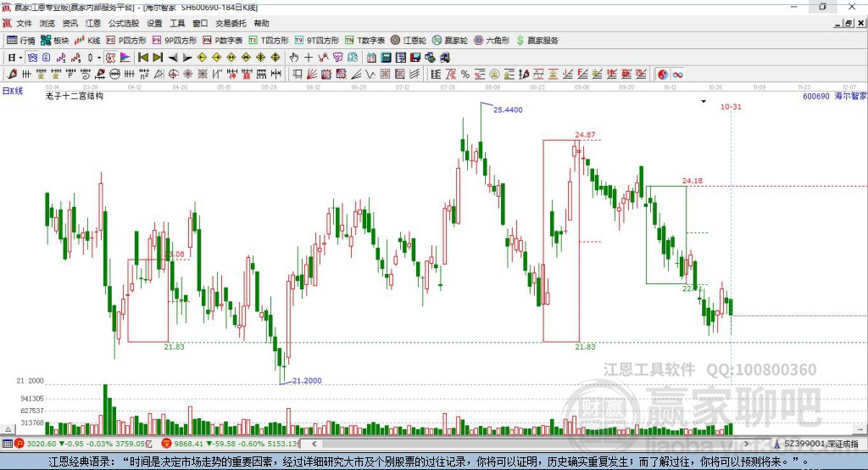Screen dimensions: 868x470
Task: Open the calendar date icon
Action: [371, 58]
